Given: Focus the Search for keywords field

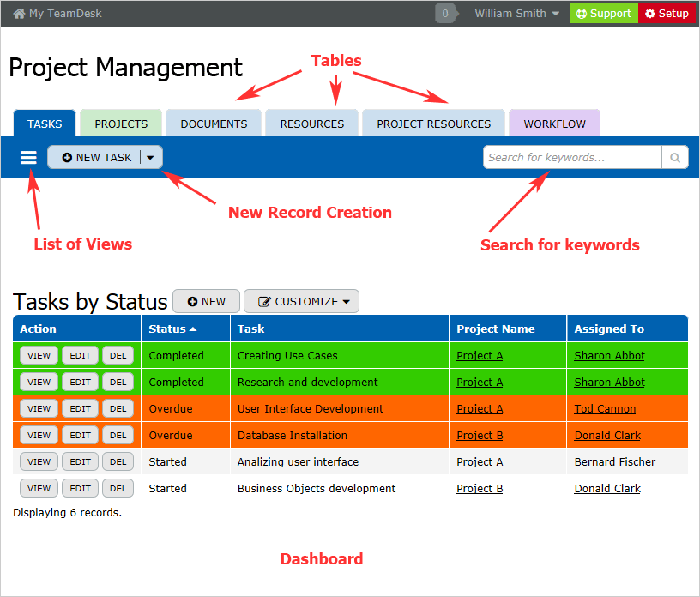Looking at the screenshot, I should tap(571, 157).
